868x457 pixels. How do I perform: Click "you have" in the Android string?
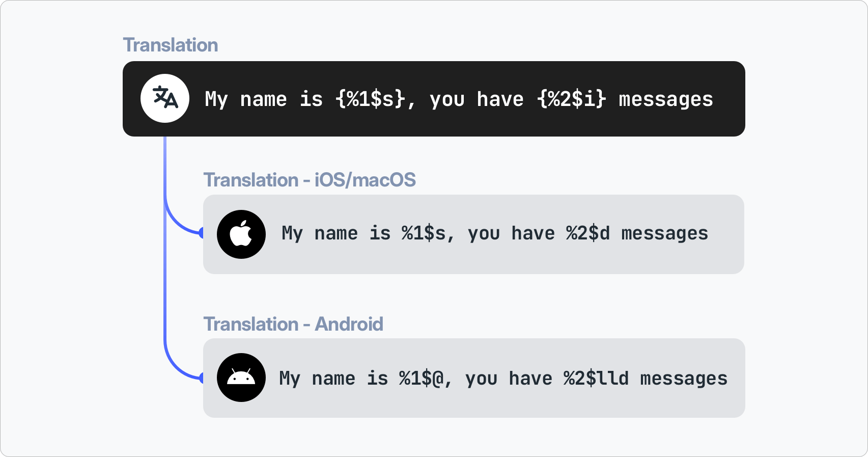point(508,379)
